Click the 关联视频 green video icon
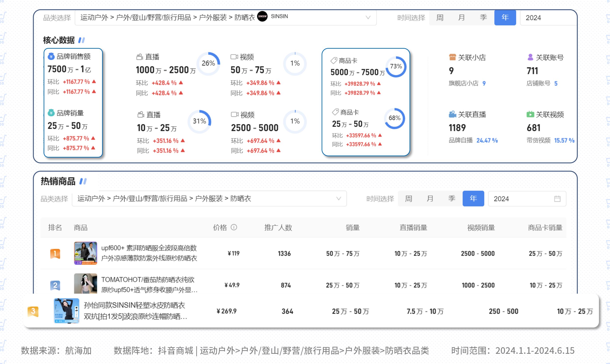The height and width of the screenshot is (364, 610). tap(530, 114)
